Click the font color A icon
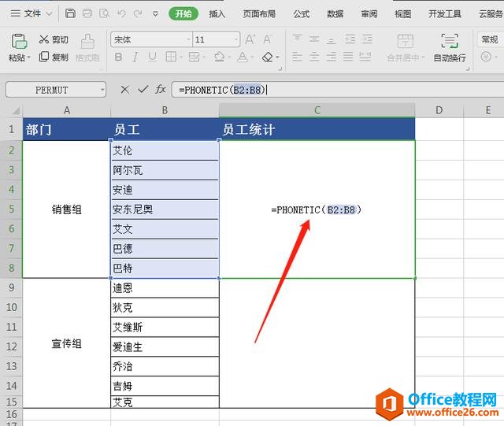 [x=243, y=57]
